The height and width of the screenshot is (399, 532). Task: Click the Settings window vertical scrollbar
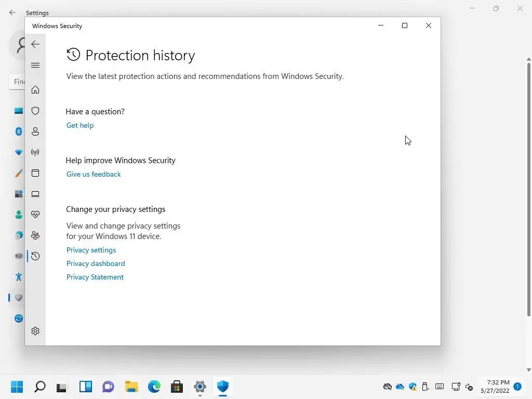coord(528,189)
